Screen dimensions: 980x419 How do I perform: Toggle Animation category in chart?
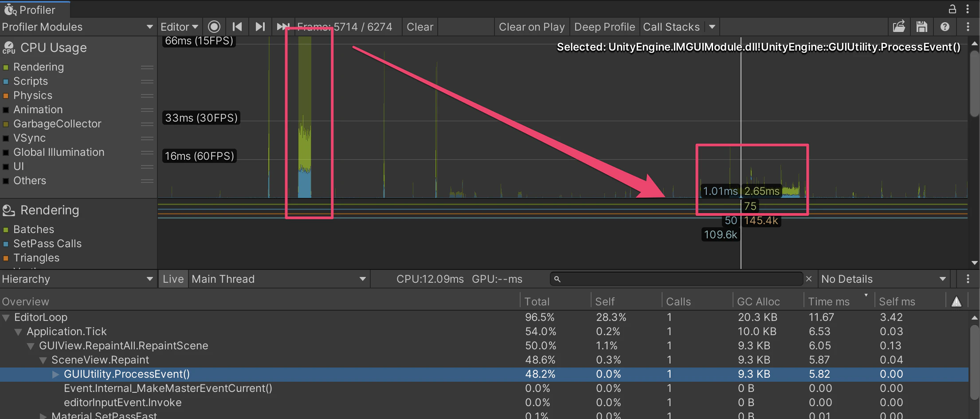coord(6,110)
